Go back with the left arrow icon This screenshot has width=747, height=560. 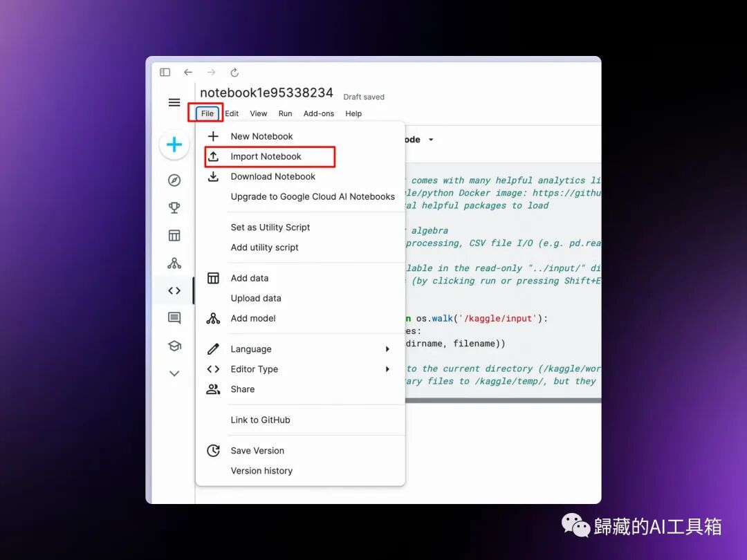click(188, 73)
